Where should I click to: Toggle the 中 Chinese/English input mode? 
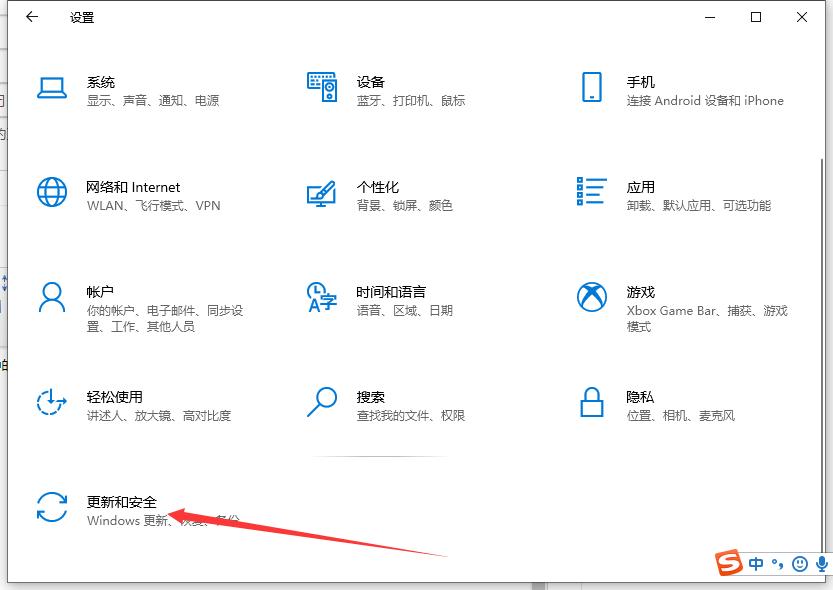pyautogui.click(x=756, y=563)
